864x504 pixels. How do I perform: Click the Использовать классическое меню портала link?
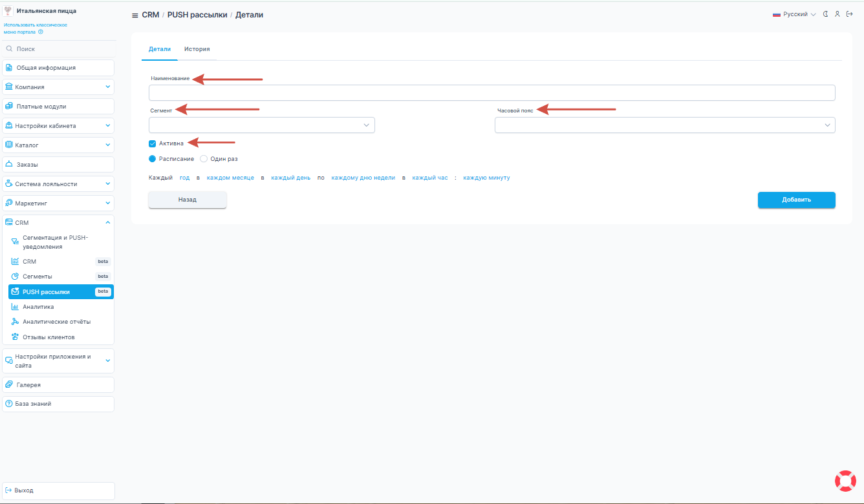click(x=36, y=28)
